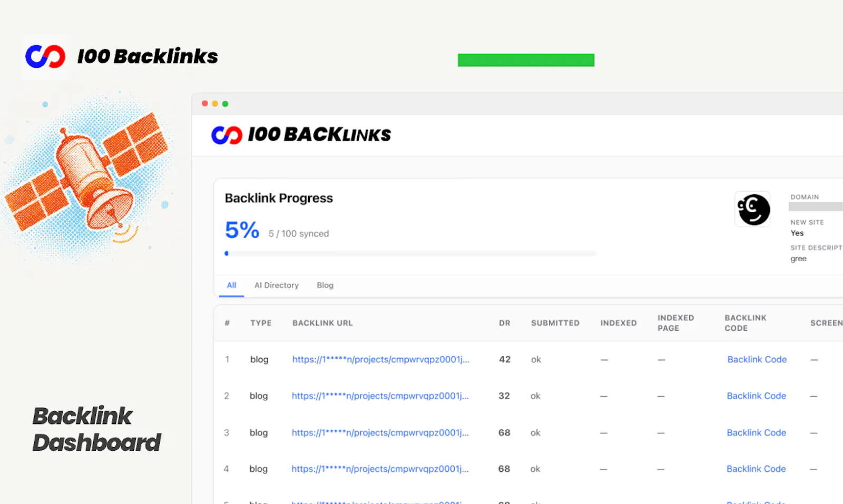
Task: Click the TYPE column header
Action: (x=261, y=323)
